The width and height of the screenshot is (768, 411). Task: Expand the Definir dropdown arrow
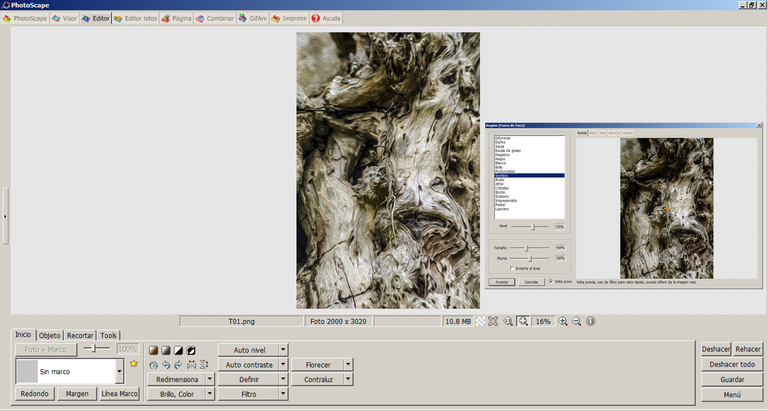coord(283,379)
